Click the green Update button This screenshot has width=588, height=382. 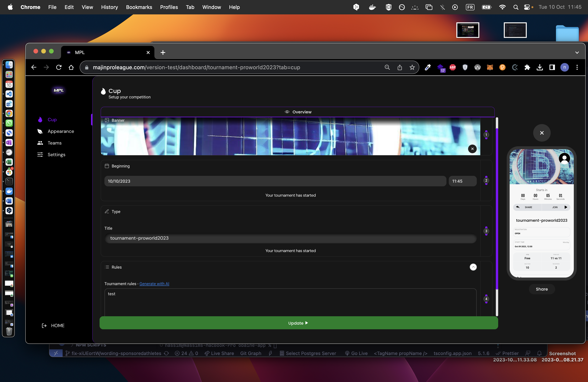coord(298,323)
